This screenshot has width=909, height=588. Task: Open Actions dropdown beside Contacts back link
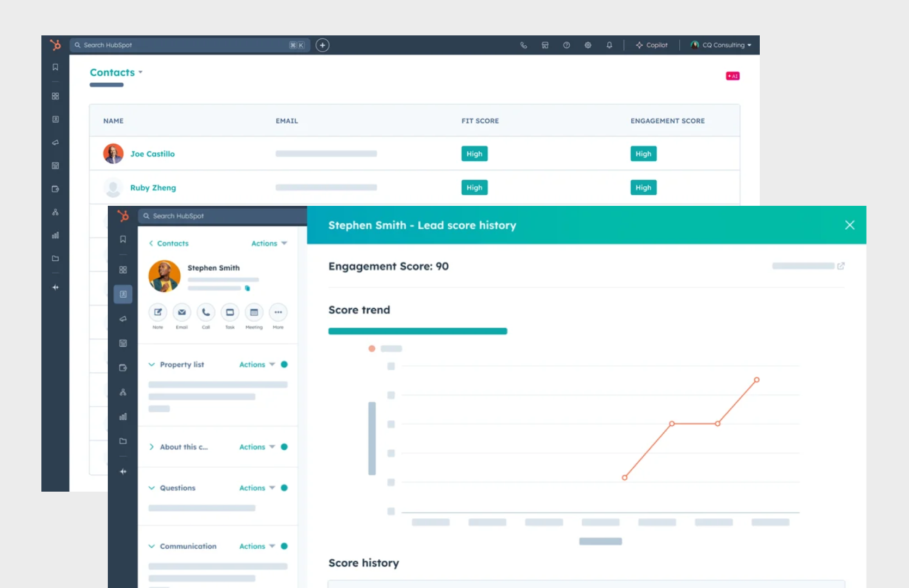pyautogui.click(x=269, y=243)
